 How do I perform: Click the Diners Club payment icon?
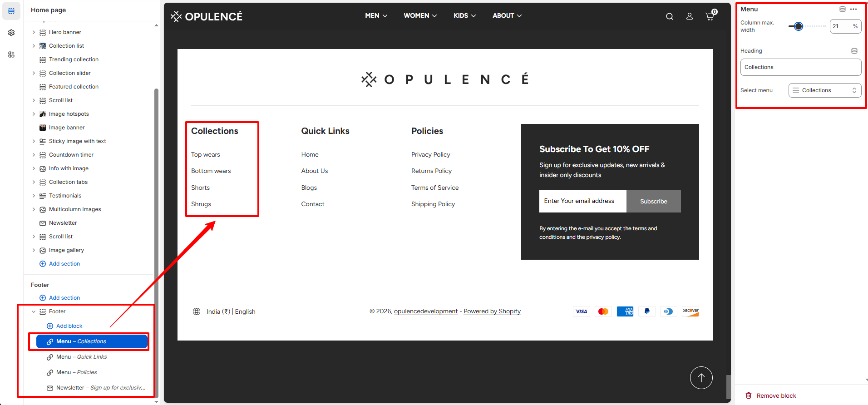tap(669, 311)
